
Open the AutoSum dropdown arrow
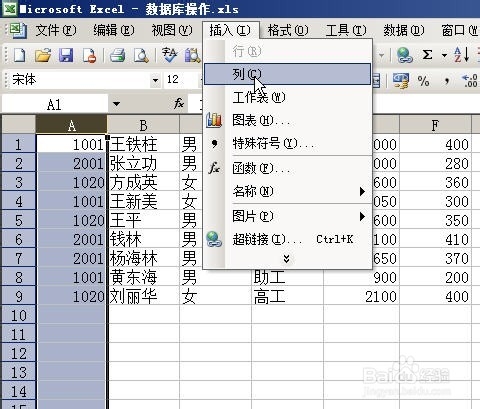point(444,55)
